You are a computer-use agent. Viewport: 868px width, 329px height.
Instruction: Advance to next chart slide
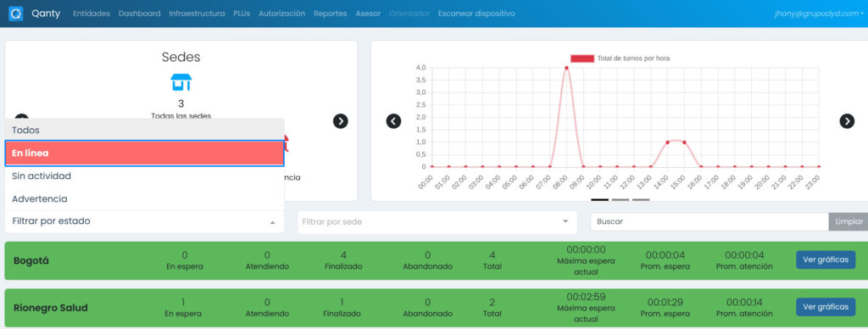click(847, 120)
